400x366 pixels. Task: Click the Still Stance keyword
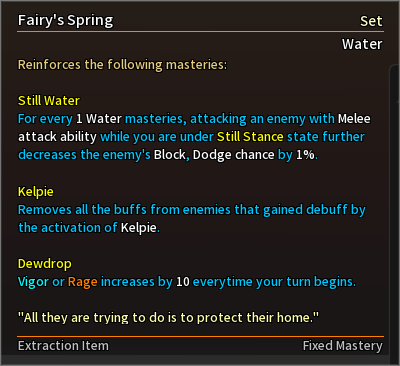click(250, 137)
